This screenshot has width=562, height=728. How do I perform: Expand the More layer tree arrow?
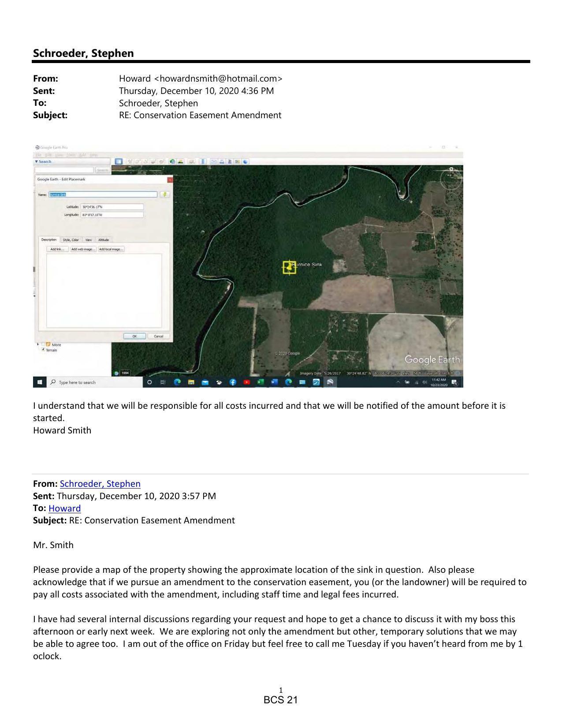point(38,344)
